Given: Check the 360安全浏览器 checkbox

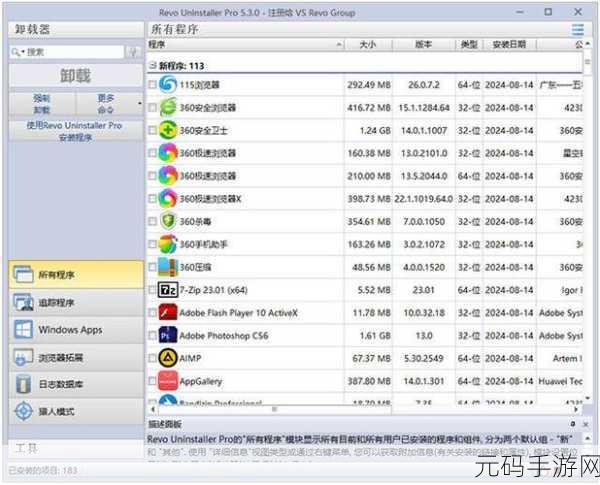Looking at the screenshot, I should click(152, 108).
